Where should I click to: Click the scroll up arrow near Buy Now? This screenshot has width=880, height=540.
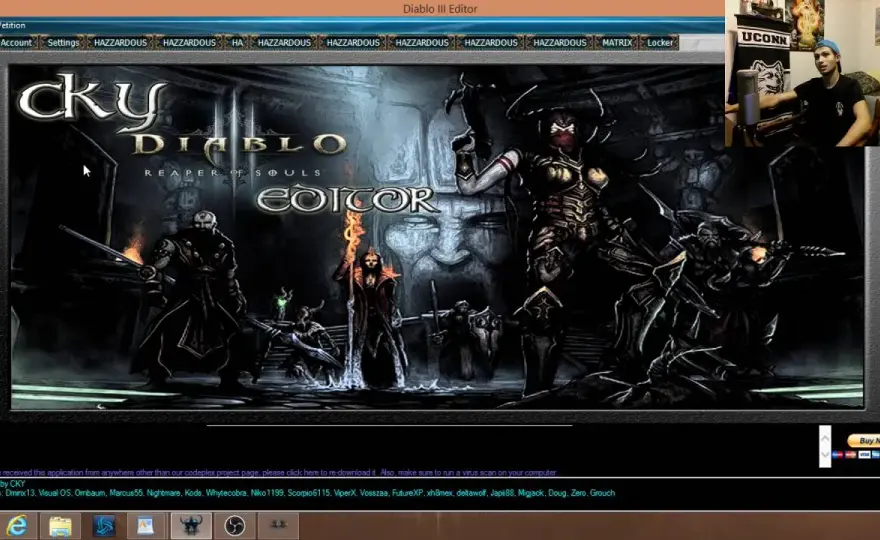tap(824, 436)
